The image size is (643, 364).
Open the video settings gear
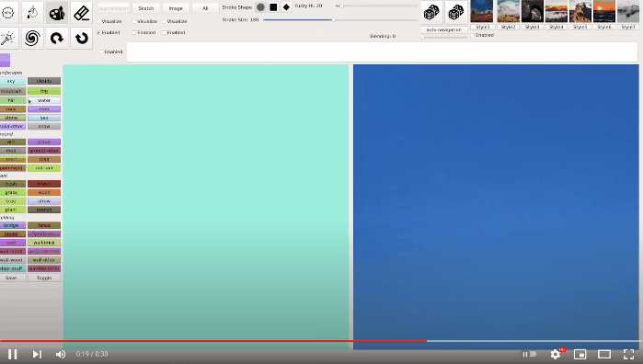(x=556, y=354)
